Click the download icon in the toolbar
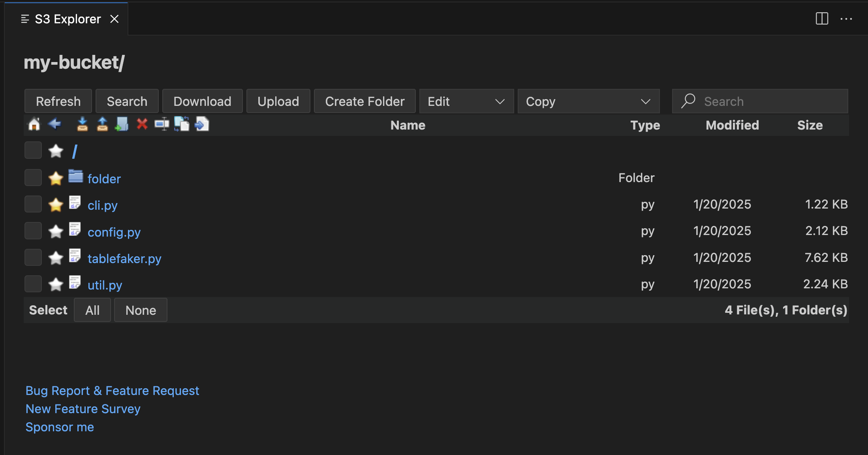Viewport: 868px width, 455px height. [x=82, y=124]
